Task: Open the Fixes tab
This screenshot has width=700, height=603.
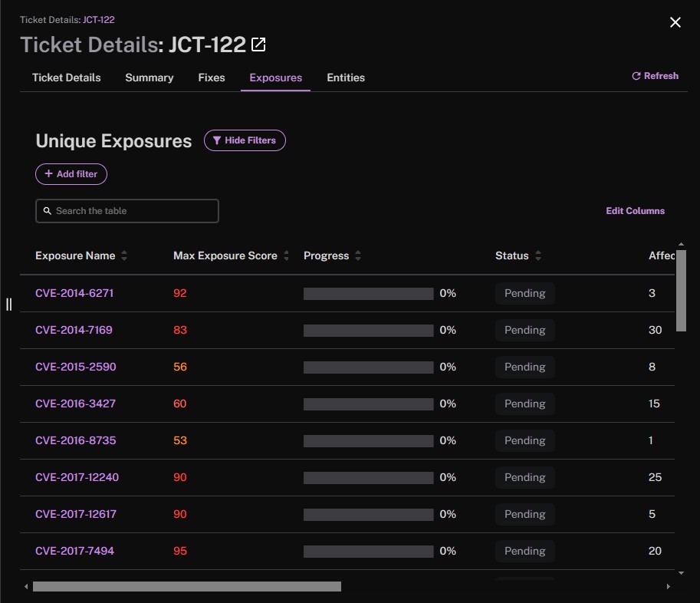Action: click(212, 77)
